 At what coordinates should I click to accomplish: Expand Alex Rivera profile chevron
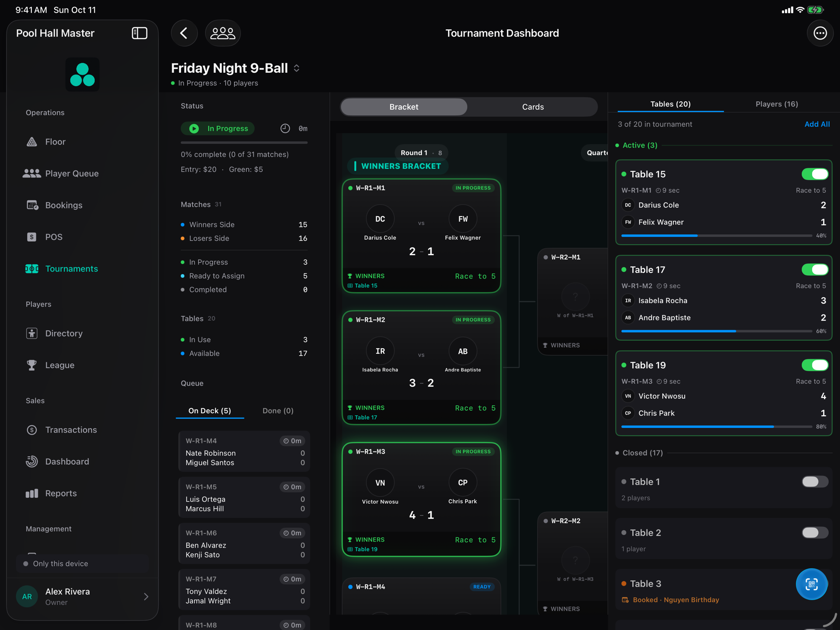coord(146,596)
